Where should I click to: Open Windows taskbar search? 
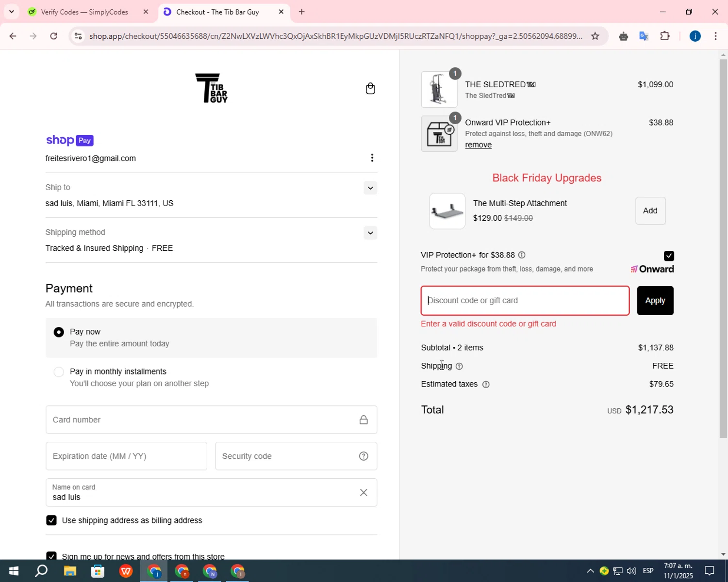41,571
